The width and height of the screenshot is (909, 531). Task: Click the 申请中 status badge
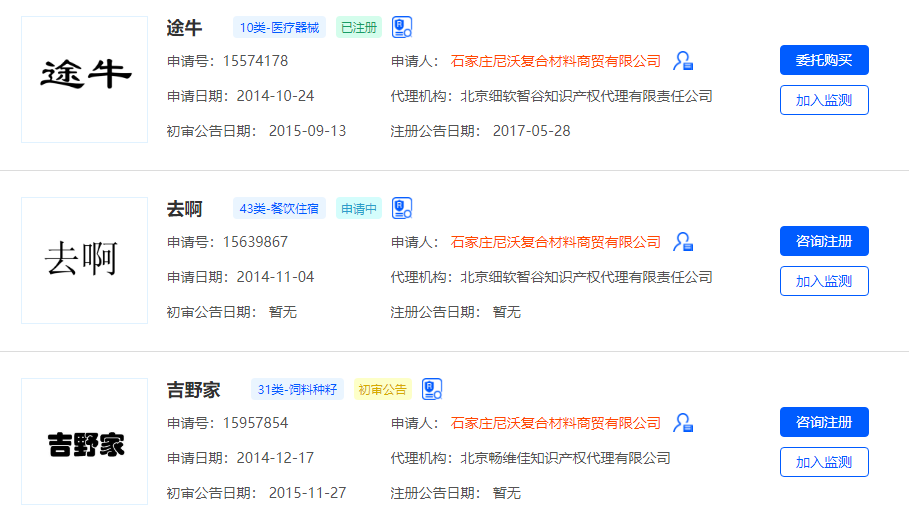coord(359,208)
